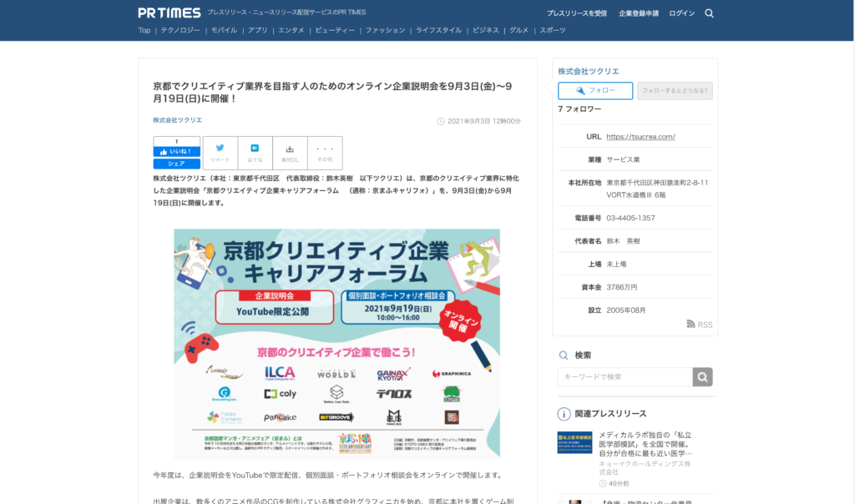Open メディカルラボ独自の related release title
This screenshot has height=504, width=855.
click(645, 444)
